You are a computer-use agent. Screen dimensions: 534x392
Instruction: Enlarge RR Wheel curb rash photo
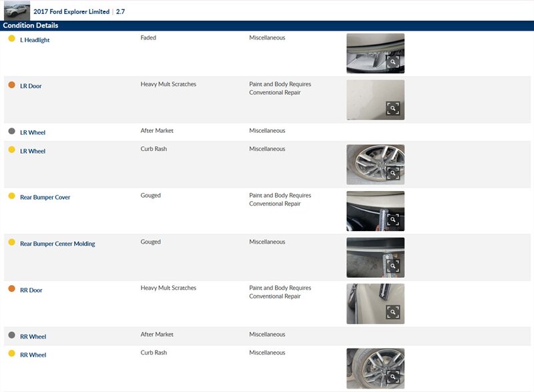coord(393,377)
